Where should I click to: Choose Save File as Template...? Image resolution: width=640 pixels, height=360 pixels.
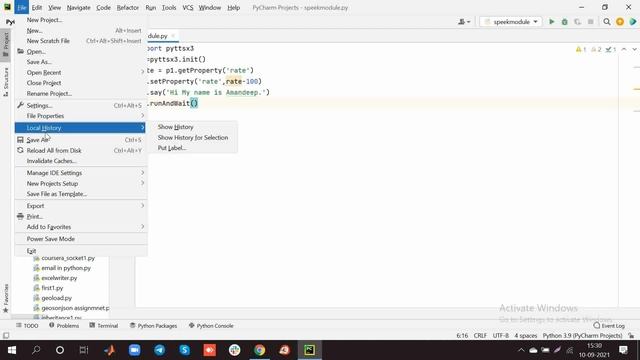point(80,194)
